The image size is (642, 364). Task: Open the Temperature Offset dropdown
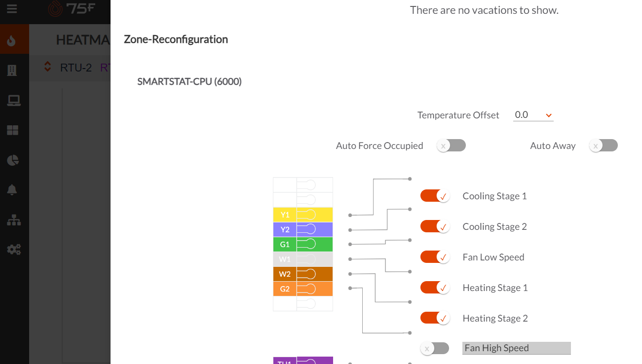point(533,114)
